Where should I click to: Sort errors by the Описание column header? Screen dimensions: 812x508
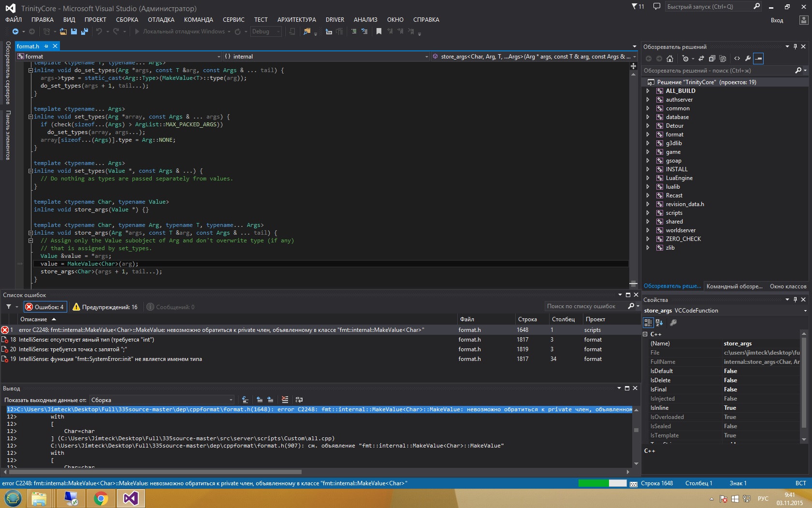[34, 319]
